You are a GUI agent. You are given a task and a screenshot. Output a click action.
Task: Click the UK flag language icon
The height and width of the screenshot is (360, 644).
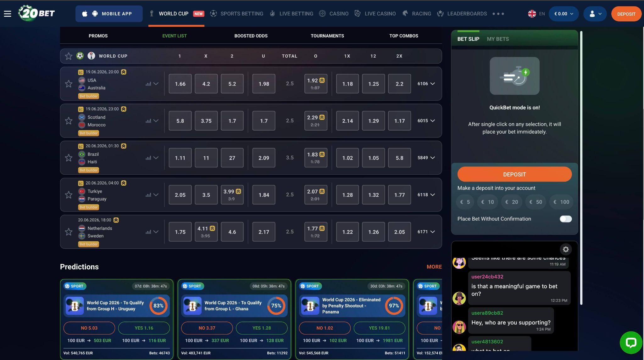click(x=532, y=14)
